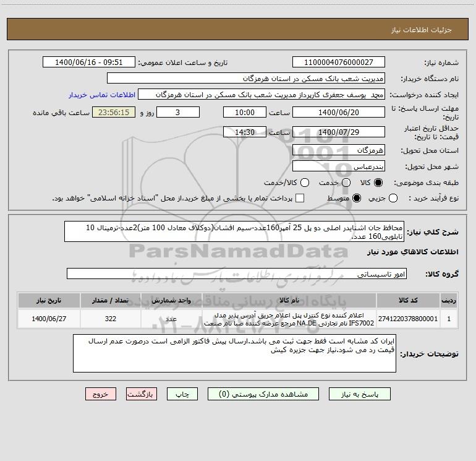Click the 'کد کالا' column header
The image size is (476, 461).
point(408,300)
